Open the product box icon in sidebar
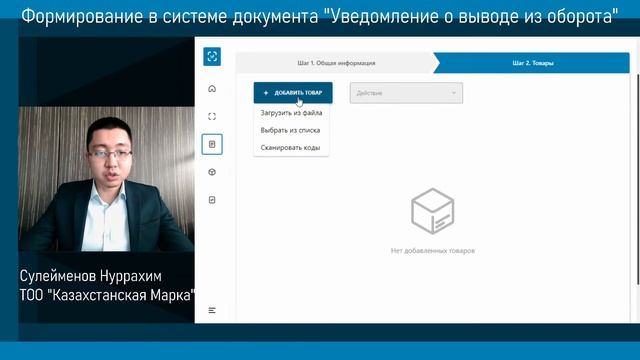 (212, 172)
